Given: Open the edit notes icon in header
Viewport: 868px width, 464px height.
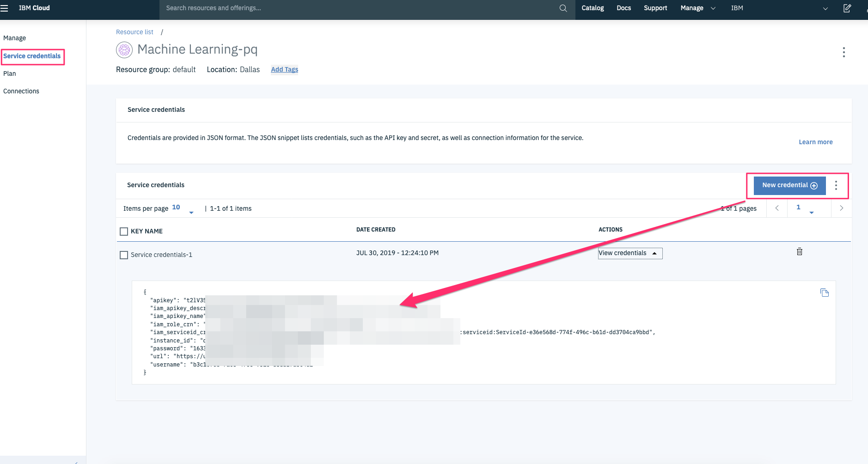Looking at the screenshot, I should (x=847, y=8).
